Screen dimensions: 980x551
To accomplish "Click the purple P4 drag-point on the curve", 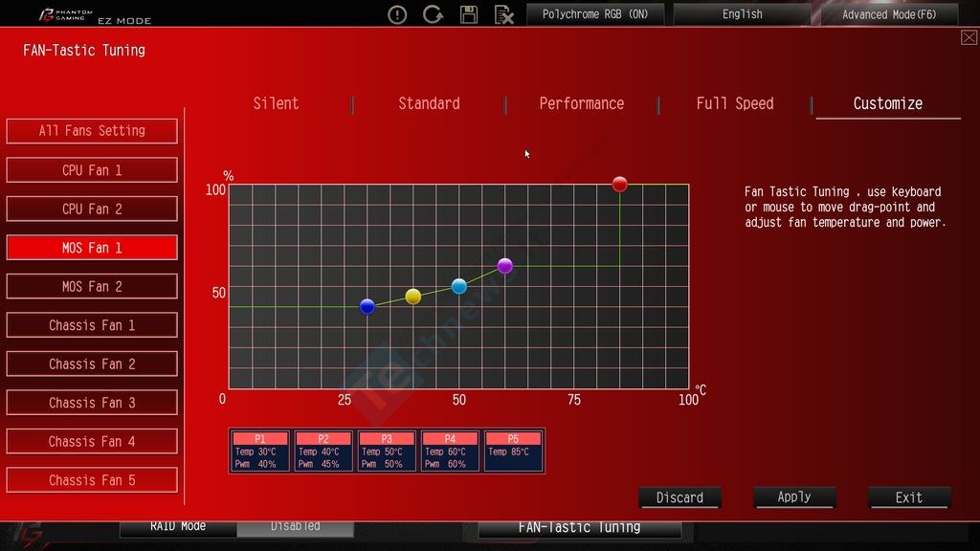I will 505,266.
